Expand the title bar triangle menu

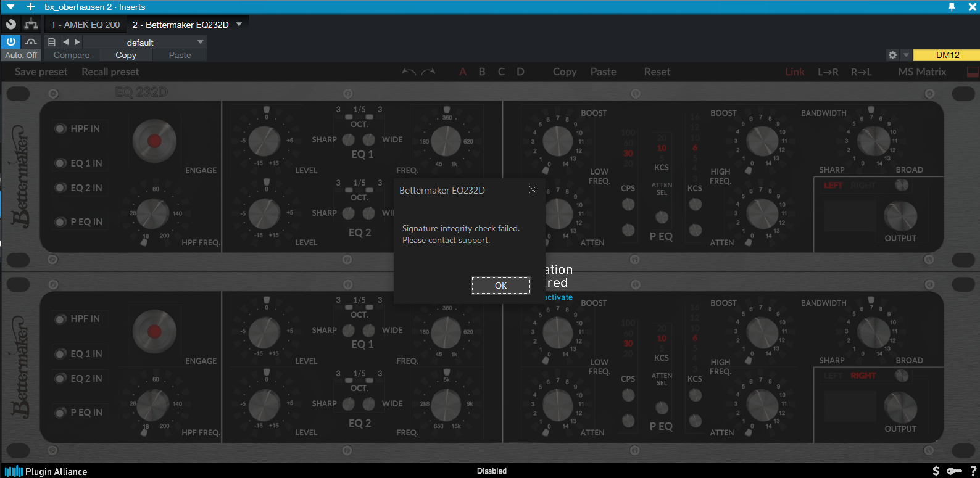10,7
